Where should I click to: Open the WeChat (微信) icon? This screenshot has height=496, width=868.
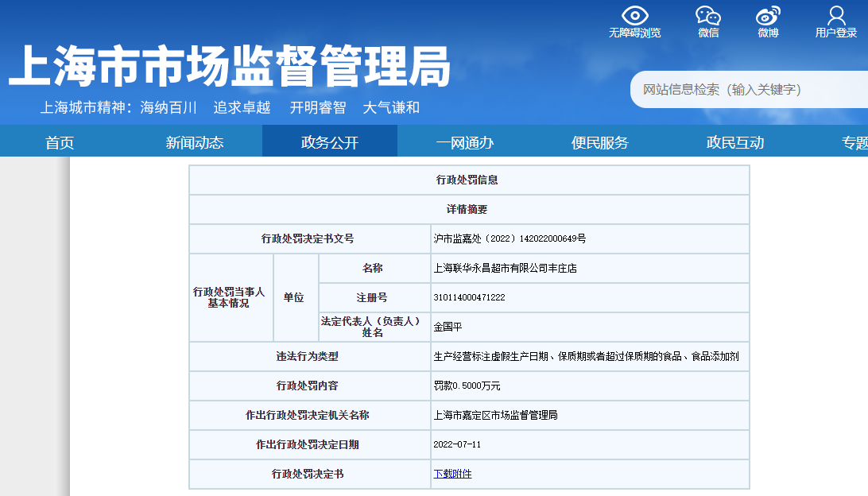[707, 16]
